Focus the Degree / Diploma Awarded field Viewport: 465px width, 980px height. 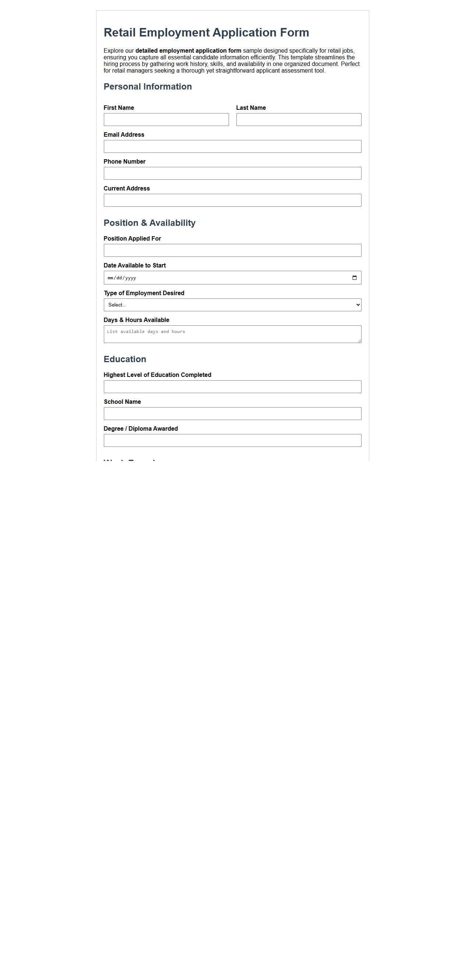(232, 441)
